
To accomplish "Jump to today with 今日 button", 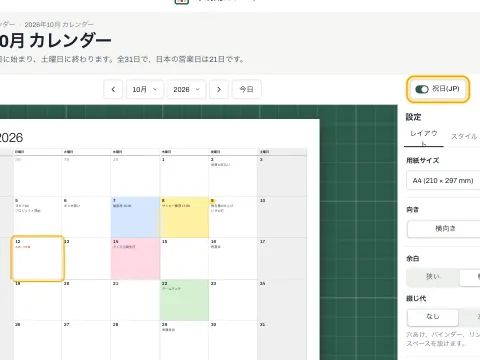I will [x=246, y=89].
